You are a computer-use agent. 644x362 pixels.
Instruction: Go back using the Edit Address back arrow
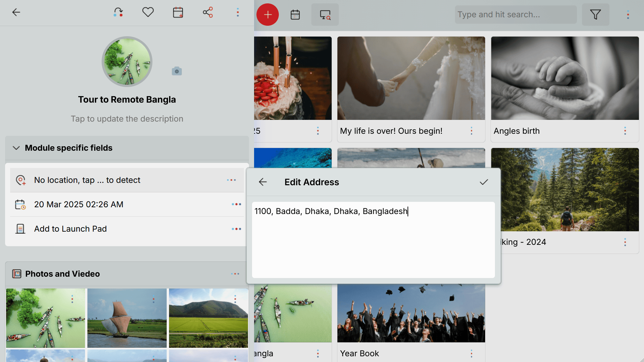tap(263, 182)
